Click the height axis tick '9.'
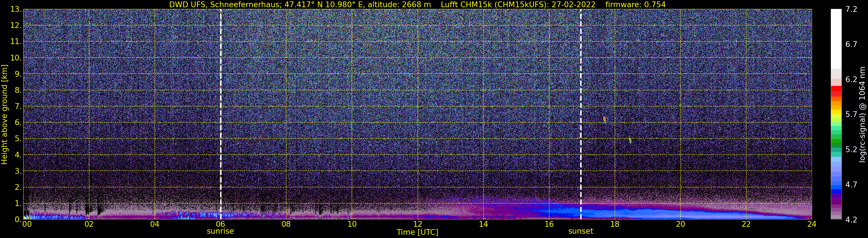The image size is (868, 238). 18,74
